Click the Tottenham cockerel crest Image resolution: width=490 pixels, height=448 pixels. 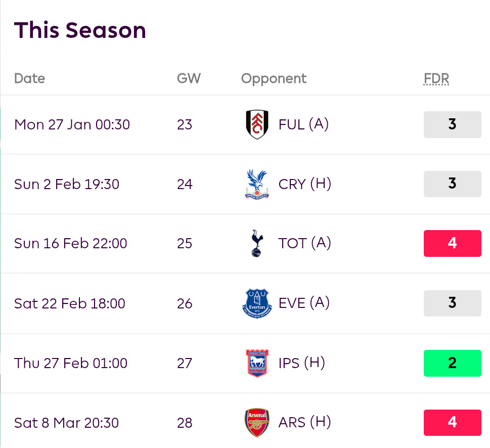[257, 243]
